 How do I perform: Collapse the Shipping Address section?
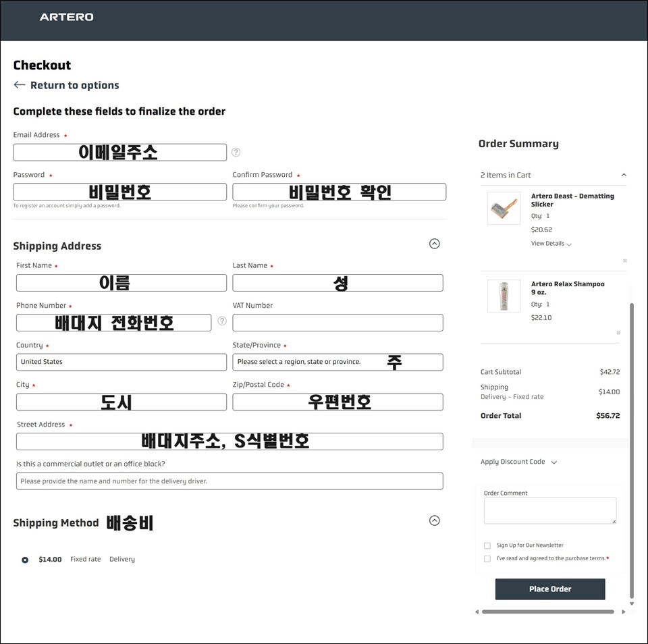point(434,244)
